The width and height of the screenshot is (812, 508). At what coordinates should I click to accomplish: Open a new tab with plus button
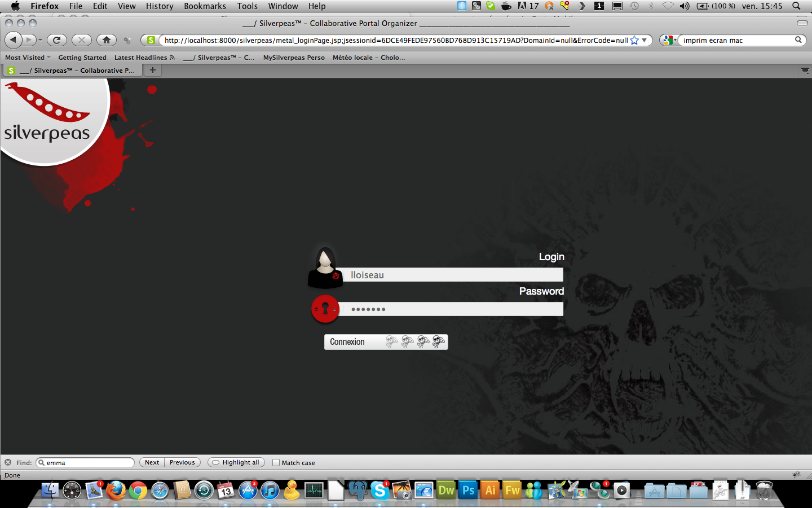pyautogui.click(x=152, y=70)
